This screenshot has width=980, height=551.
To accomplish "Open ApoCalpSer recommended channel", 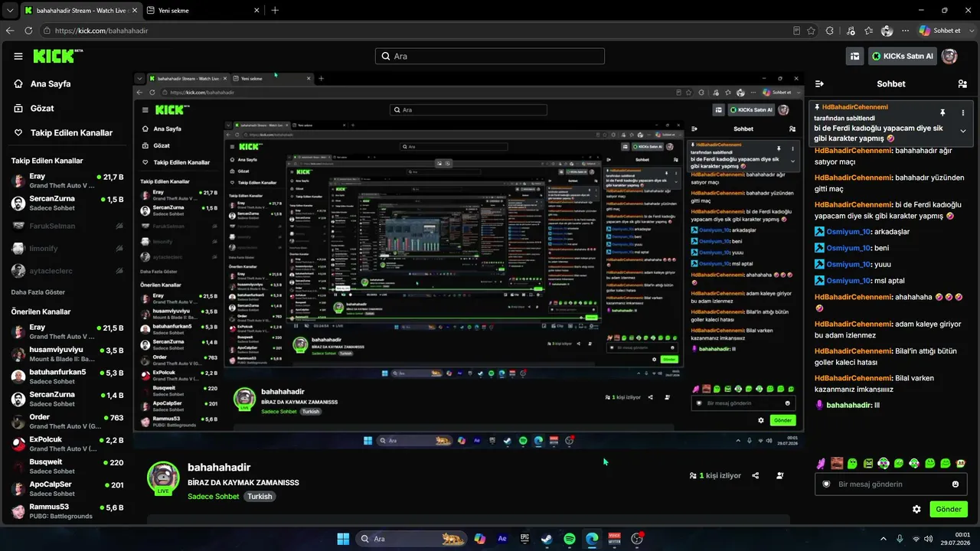I will (x=67, y=488).
